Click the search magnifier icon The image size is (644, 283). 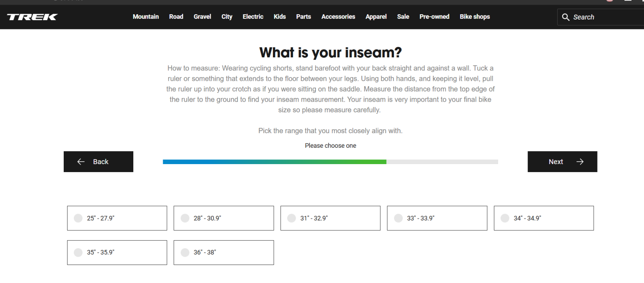click(x=566, y=17)
